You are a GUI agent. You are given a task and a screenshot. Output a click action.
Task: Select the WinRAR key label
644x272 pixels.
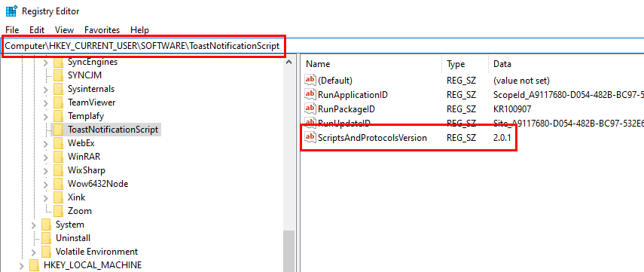click(84, 157)
